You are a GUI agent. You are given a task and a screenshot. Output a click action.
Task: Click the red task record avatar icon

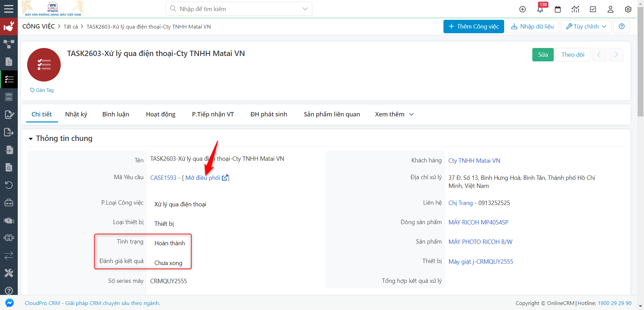44,65
